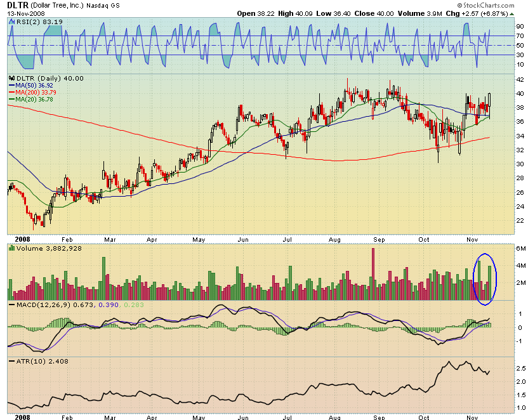Viewport: 528px width, 420px height.
Task: Click the Close 40.00 value in header
Action: point(374,14)
